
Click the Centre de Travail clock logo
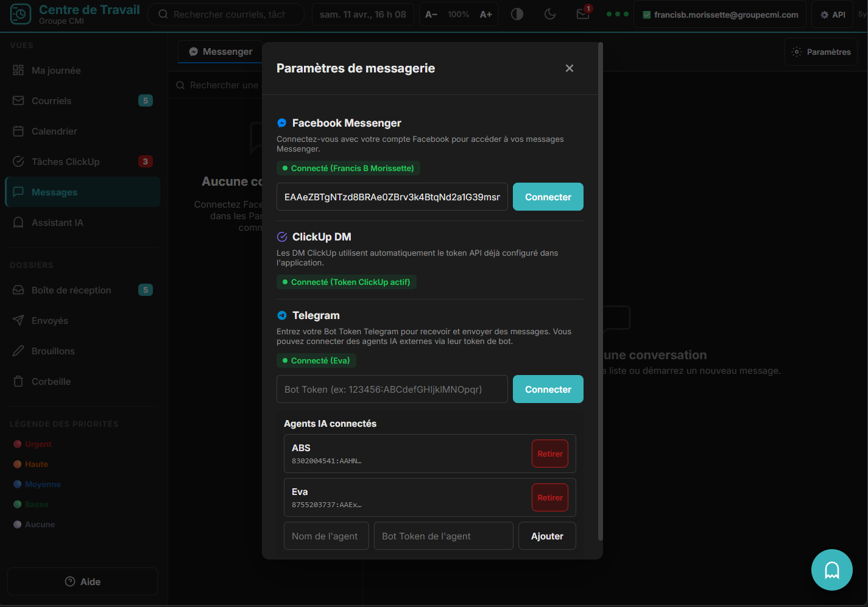pos(21,14)
